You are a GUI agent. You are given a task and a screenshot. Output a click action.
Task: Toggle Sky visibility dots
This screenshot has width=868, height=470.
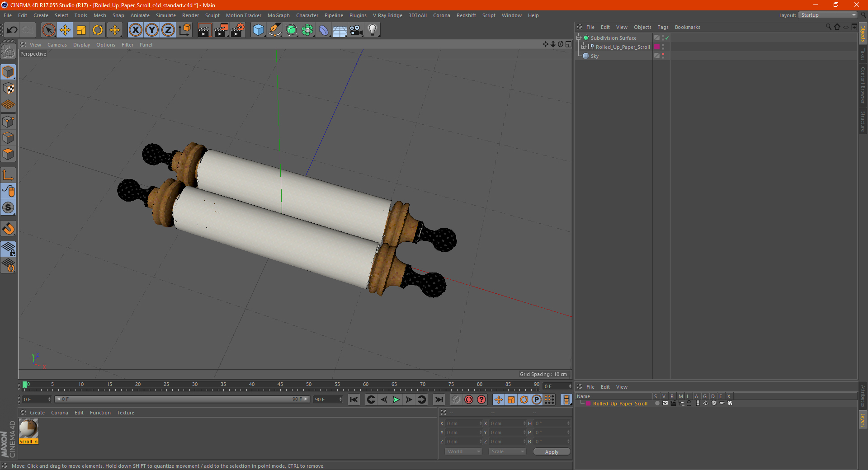point(663,56)
